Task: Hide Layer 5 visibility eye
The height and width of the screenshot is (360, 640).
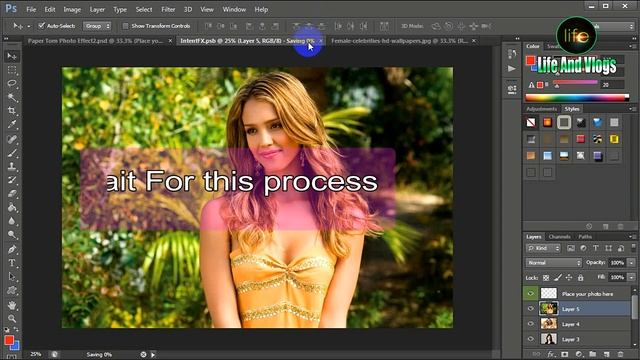Action: [531, 309]
